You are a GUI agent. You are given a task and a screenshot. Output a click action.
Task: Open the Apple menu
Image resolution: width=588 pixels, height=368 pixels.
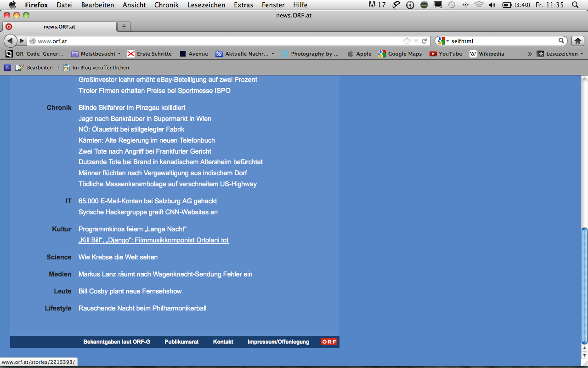12,5
